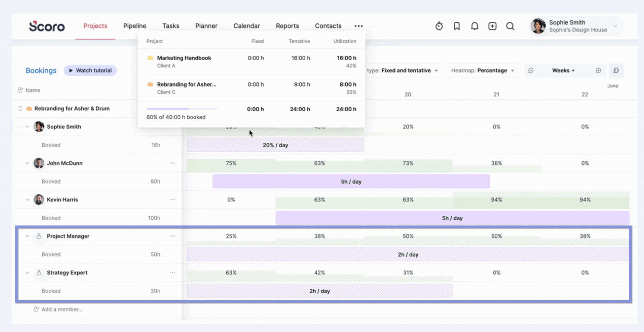This screenshot has height=332, width=644.
Task: Open the time tracker stopwatch icon
Action: point(439,26)
